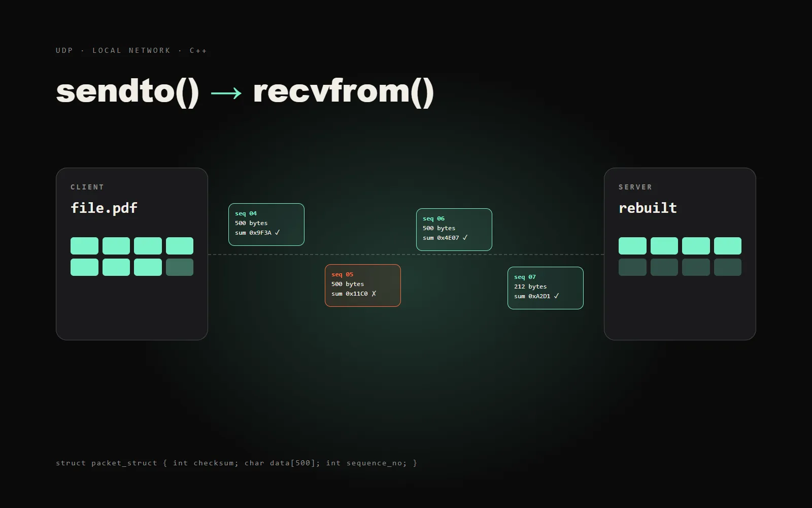Click 'sum 0x11C0' failed checksum text
This screenshot has height=508, width=812.
[350, 294]
